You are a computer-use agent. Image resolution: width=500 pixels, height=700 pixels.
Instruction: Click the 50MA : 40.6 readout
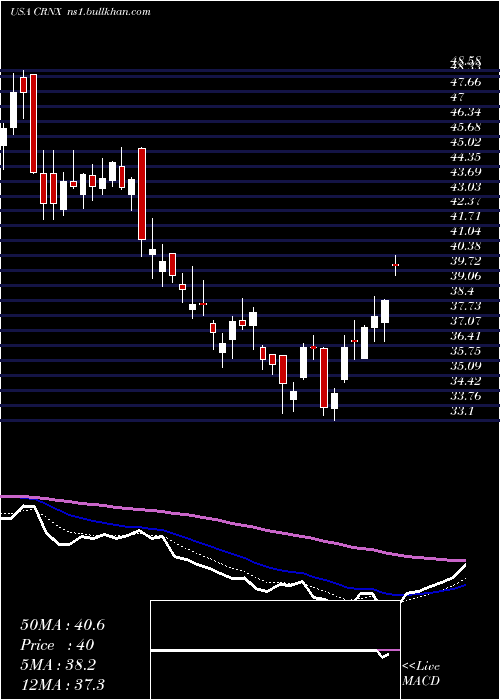(62, 625)
